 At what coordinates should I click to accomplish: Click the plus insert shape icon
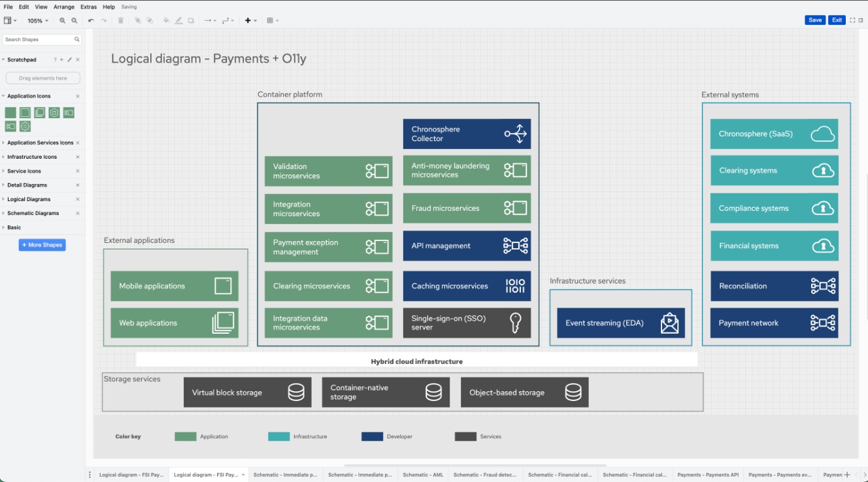(247, 20)
